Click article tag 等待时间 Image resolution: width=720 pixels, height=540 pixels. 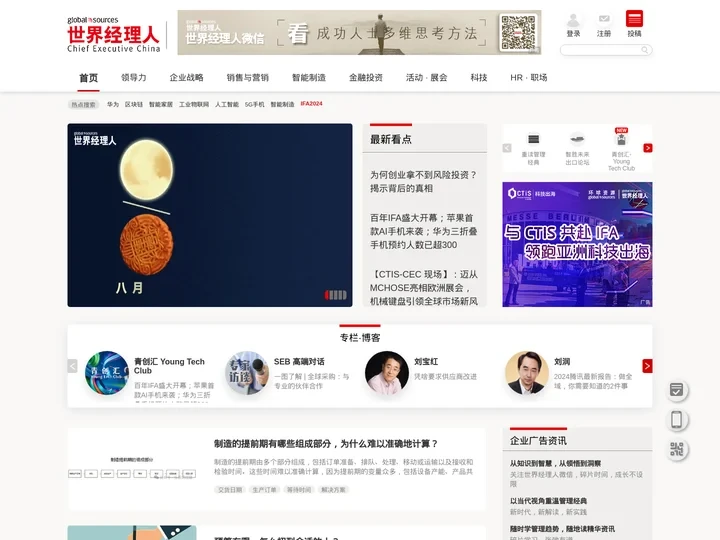pyautogui.click(x=299, y=489)
